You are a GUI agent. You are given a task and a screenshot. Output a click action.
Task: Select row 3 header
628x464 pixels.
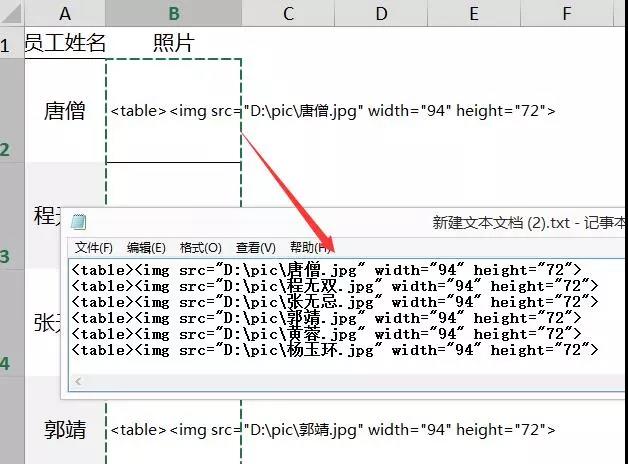click(12, 215)
